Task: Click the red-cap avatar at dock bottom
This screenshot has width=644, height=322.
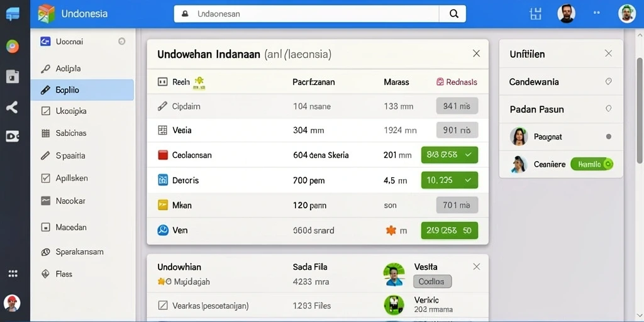Action: 12,303
